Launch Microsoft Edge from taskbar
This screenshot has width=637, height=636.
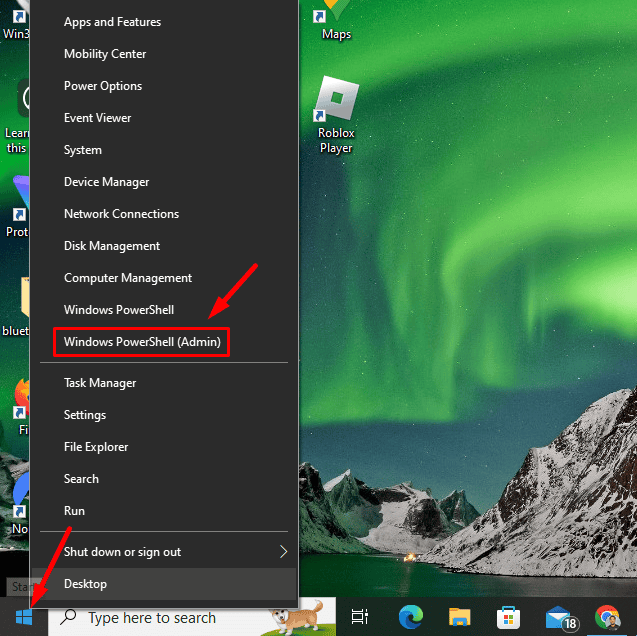pyautogui.click(x=410, y=617)
